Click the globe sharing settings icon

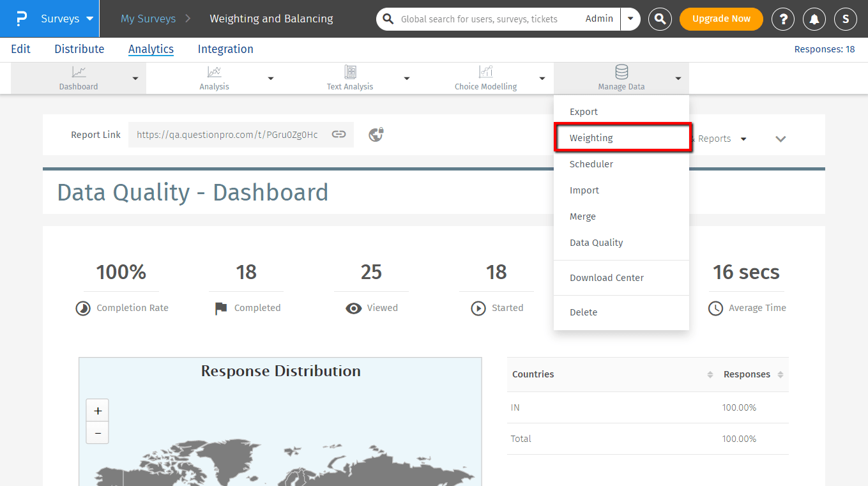[376, 135]
